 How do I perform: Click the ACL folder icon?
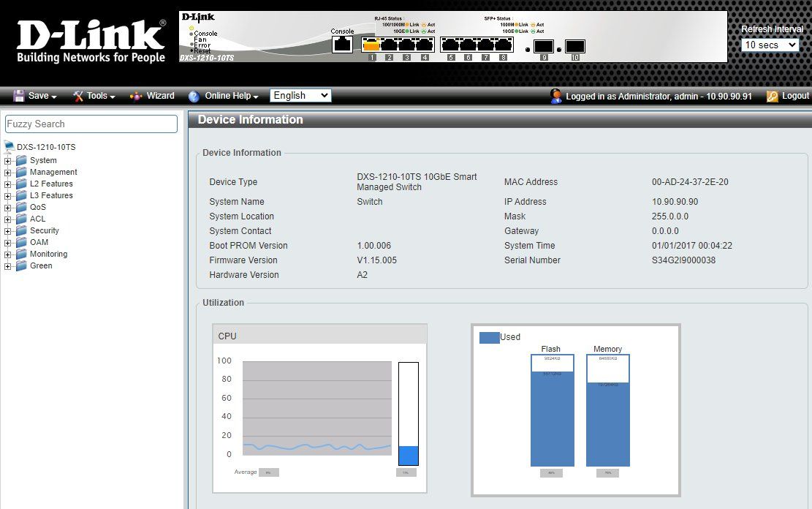click(x=21, y=219)
